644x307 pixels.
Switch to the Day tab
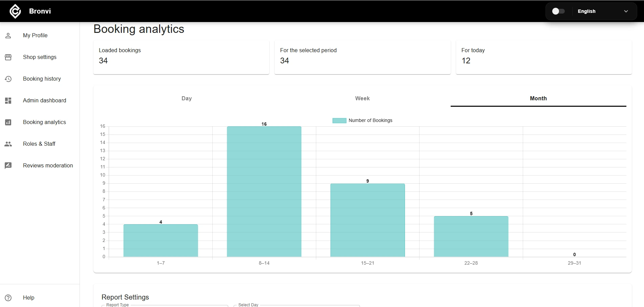coord(187,98)
